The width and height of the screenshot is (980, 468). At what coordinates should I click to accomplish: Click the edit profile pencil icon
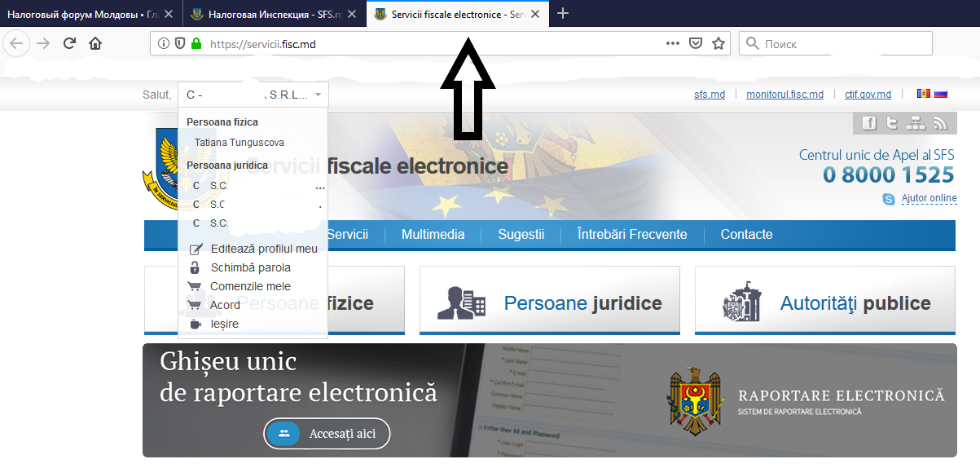pos(196,249)
